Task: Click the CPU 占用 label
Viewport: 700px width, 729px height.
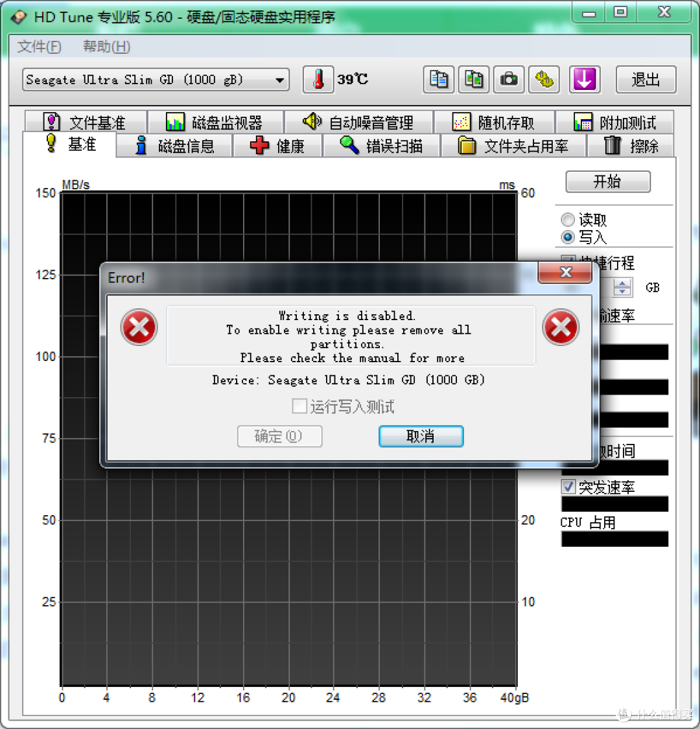Action: pyautogui.click(x=588, y=522)
